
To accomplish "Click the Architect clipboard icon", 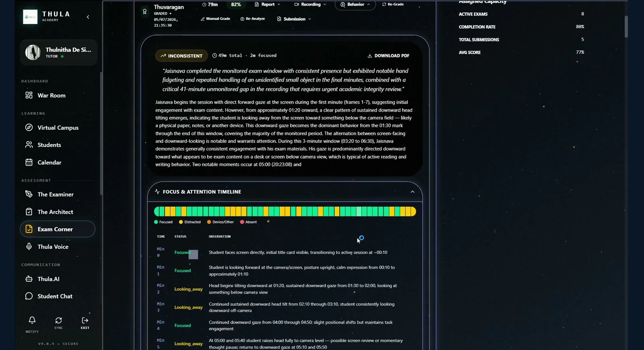I will point(29,212).
